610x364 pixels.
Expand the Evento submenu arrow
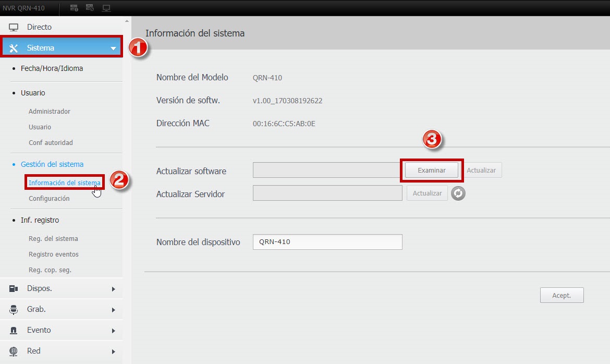[x=113, y=331]
